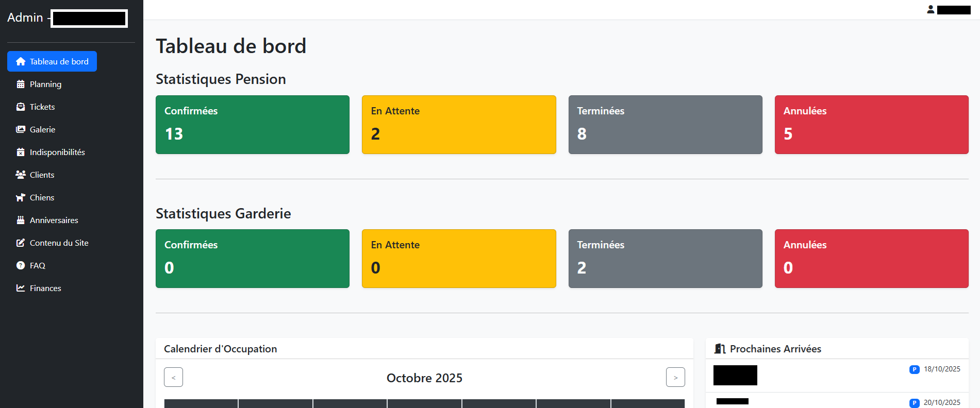Click the upcoming arrival dated 18/10/2025
The height and width of the screenshot is (408, 980).
(x=837, y=376)
